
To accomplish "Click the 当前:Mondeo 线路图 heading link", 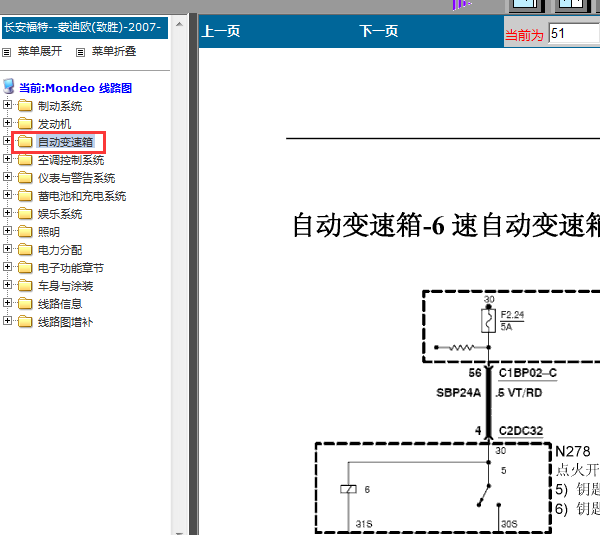I will 75,88.
